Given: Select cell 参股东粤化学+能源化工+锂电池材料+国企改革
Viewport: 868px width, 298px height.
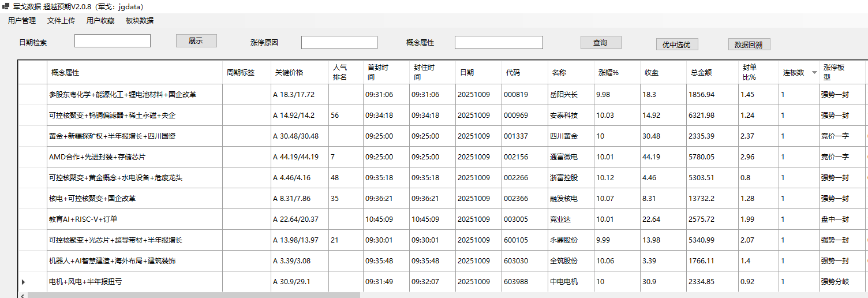Looking at the screenshot, I should pyautogui.click(x=135, y=95).
